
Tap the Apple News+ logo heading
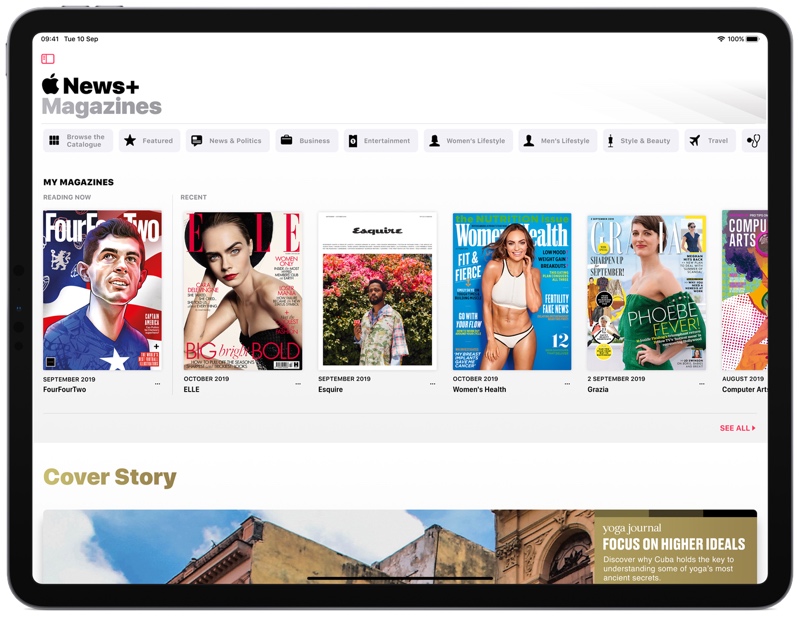tap(90, 85)
